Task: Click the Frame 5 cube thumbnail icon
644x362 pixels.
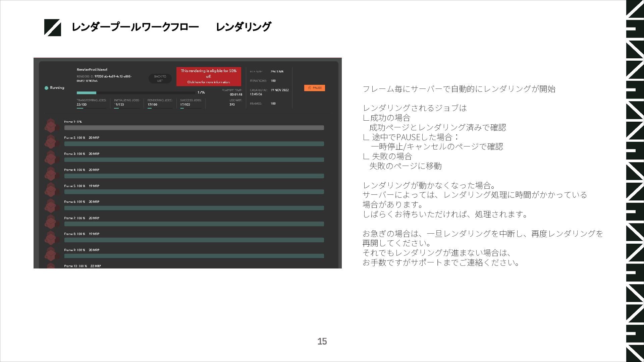Action: coord(51,190)
